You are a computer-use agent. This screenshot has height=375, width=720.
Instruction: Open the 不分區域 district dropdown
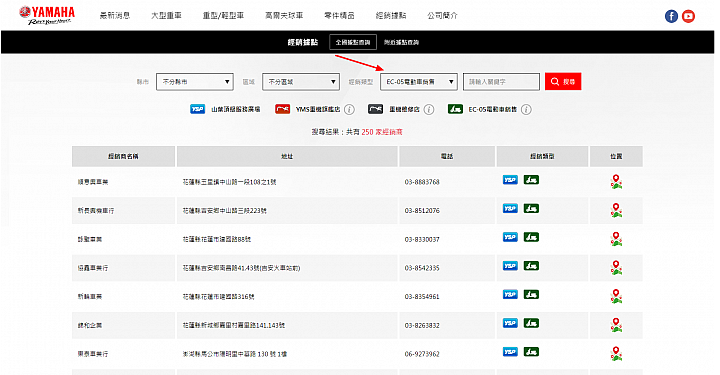pos(301,82)
